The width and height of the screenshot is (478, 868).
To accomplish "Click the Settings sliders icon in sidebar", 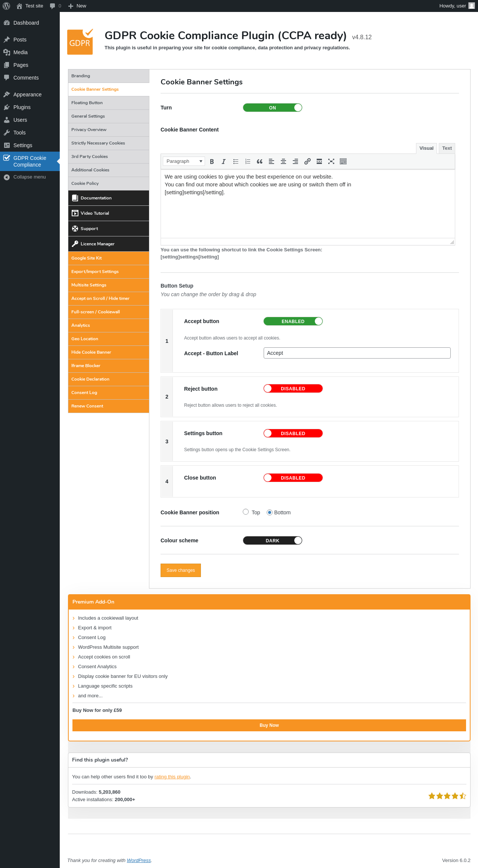I will point(7,145).
